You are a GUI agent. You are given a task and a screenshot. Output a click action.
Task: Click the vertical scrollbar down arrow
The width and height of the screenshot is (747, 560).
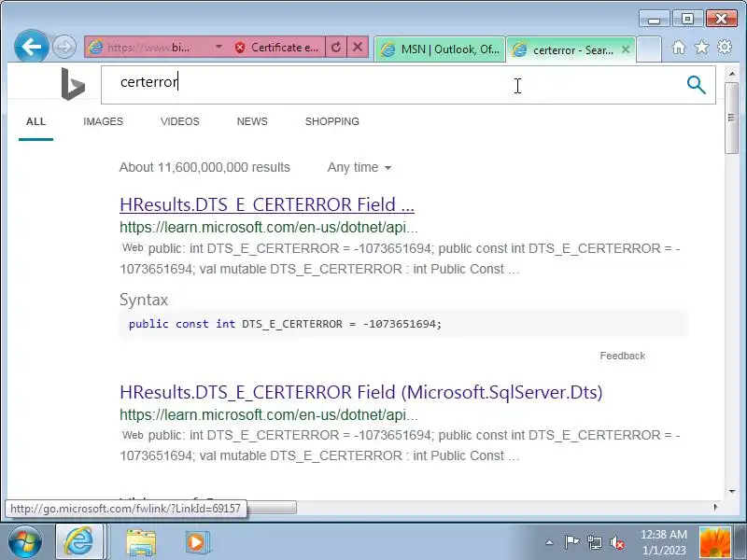tap(732, 492)
